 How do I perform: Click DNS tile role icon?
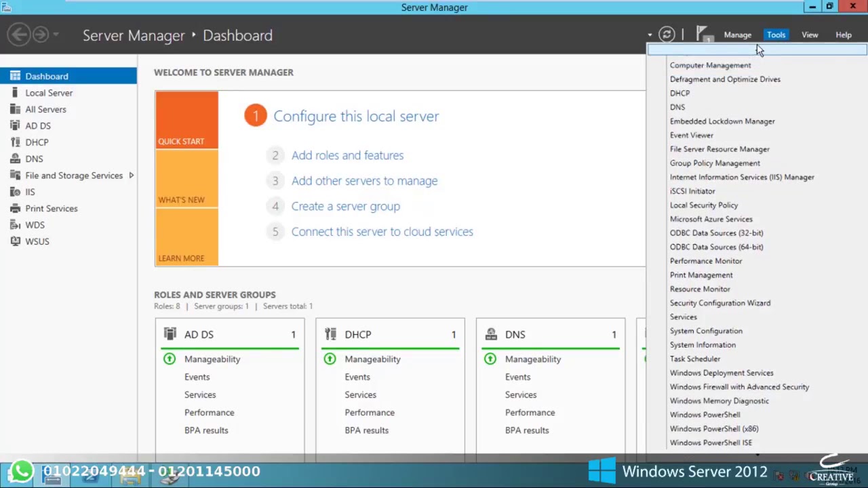point(491,334)
